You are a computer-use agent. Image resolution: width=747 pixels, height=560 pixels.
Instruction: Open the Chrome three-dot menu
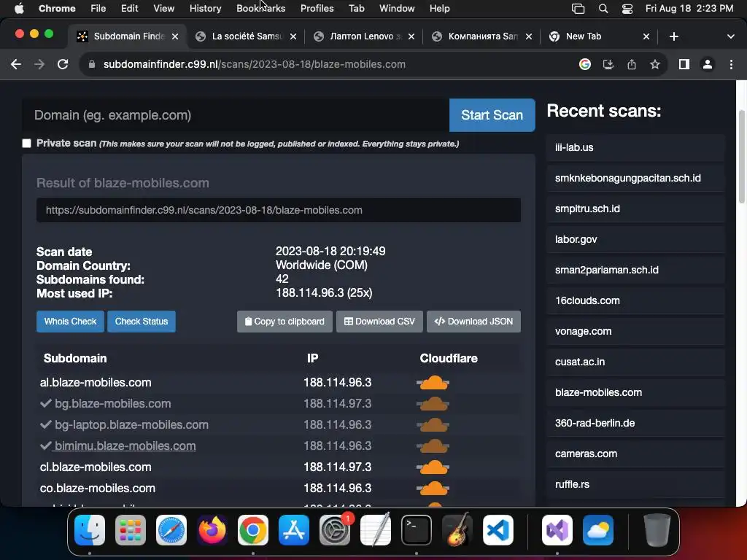click(731, 64)
